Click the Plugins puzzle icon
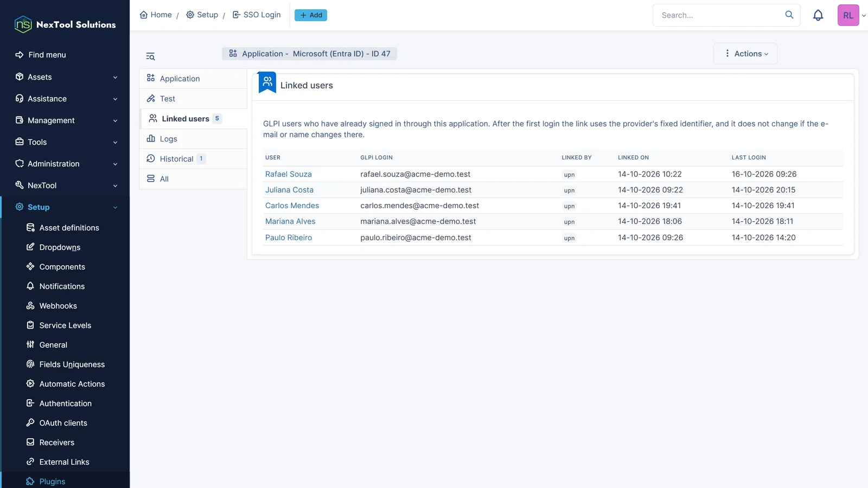This screenshot has width=868, height=488. coord(30,481)
